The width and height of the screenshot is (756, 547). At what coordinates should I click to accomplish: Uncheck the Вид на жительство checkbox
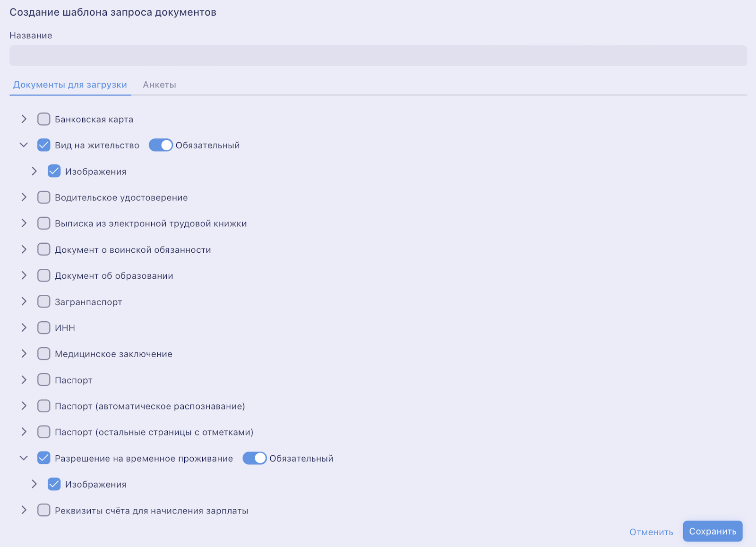44,145
